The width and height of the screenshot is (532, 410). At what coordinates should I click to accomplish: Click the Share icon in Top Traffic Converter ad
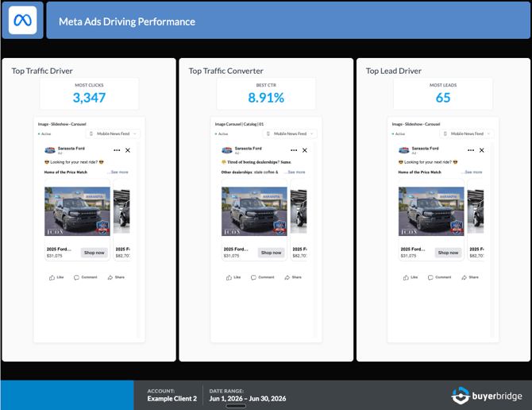point(287,277)
